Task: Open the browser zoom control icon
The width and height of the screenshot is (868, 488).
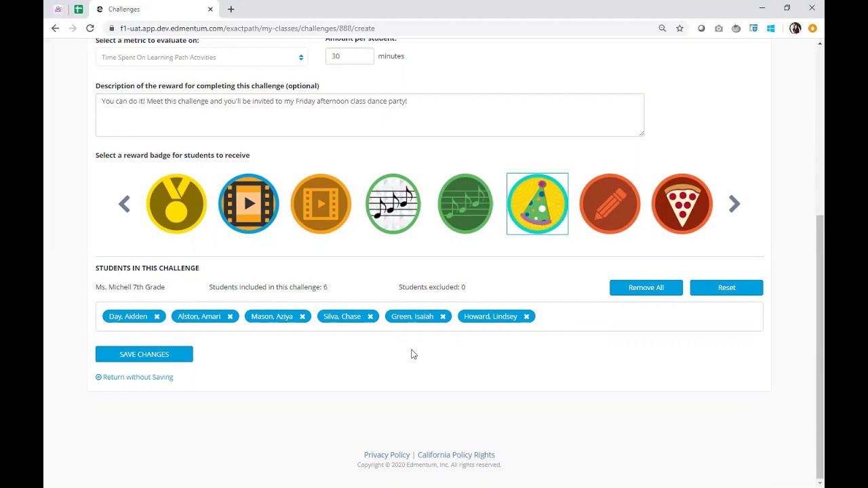Action: [663, 28]
